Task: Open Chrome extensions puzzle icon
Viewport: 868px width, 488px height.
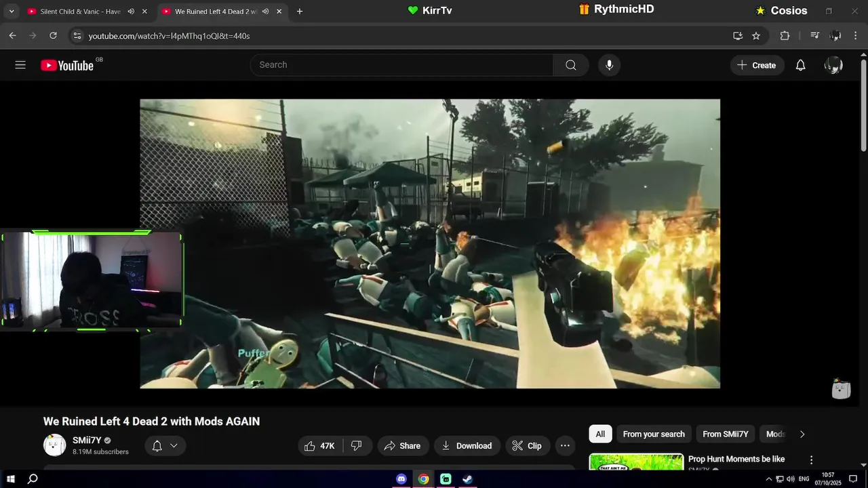Action: coord(785,36)
